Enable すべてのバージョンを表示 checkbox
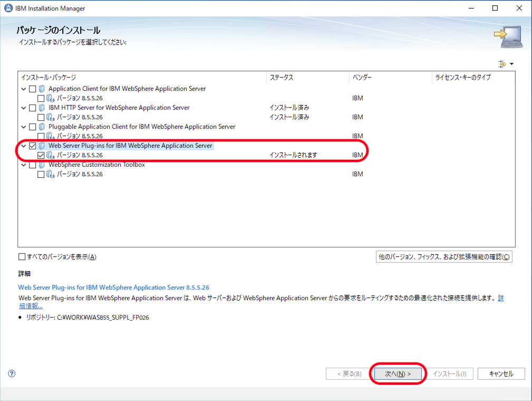The height and width of the screenshot is (401, 532). (22, 257)
